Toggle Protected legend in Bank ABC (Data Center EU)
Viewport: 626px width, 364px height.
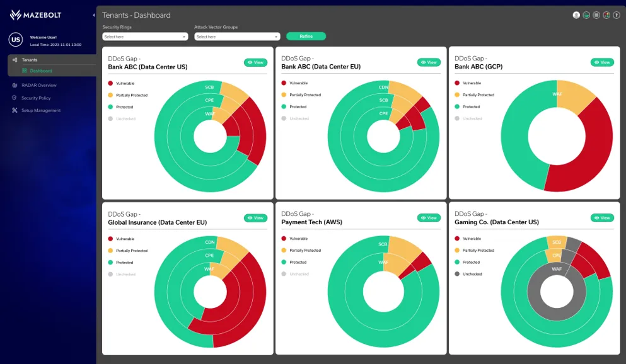click(294, 107)
